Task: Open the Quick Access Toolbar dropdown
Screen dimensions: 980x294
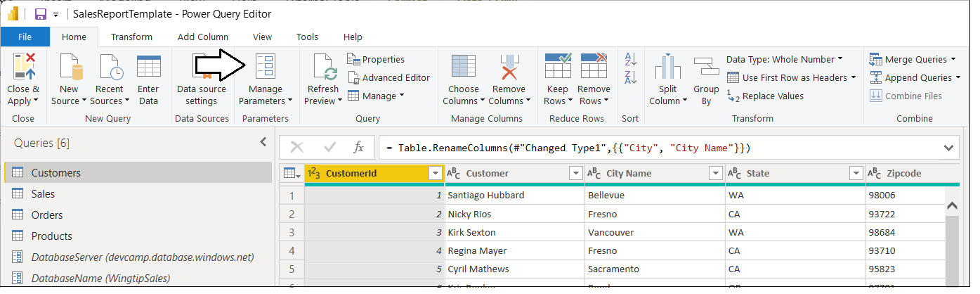Action: pos(55,15)
